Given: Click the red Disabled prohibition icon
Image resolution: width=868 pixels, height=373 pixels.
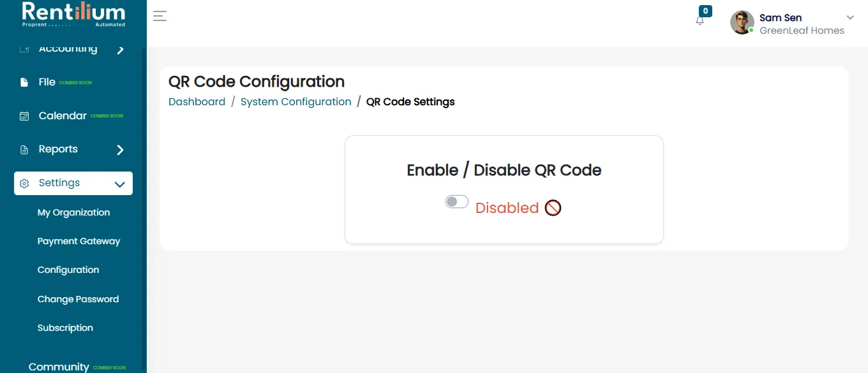Looking at the screenshot, I should click(x=553, y=208).
